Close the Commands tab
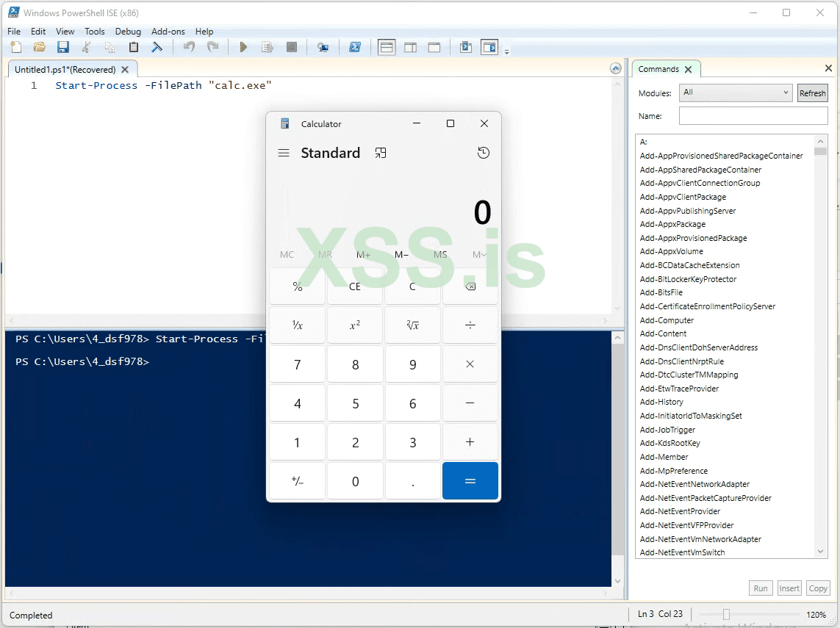The height and width of the screenshot is (628, 840). click(689, 69)
